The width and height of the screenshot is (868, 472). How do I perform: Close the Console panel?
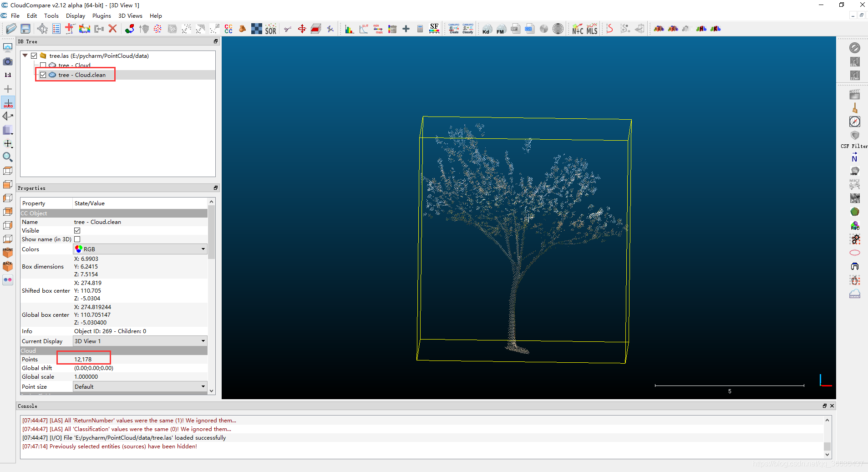[832, 406]
